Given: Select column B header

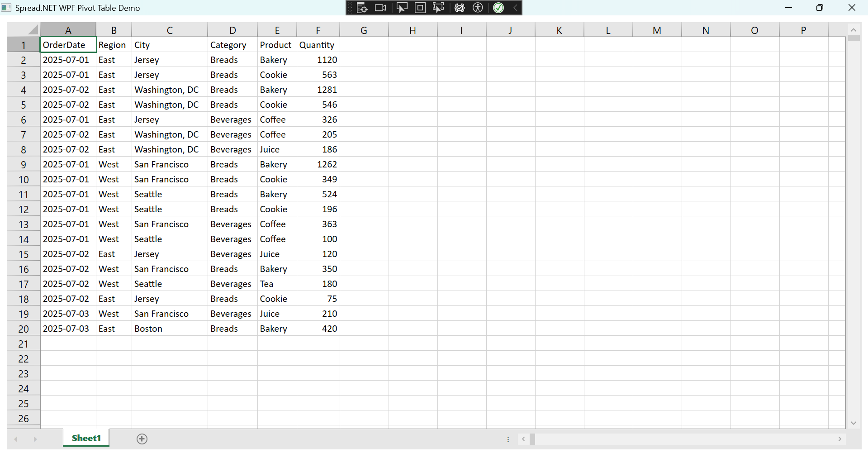Looking at the screenshot, I should pyautogui.click(x=114, y=30).
